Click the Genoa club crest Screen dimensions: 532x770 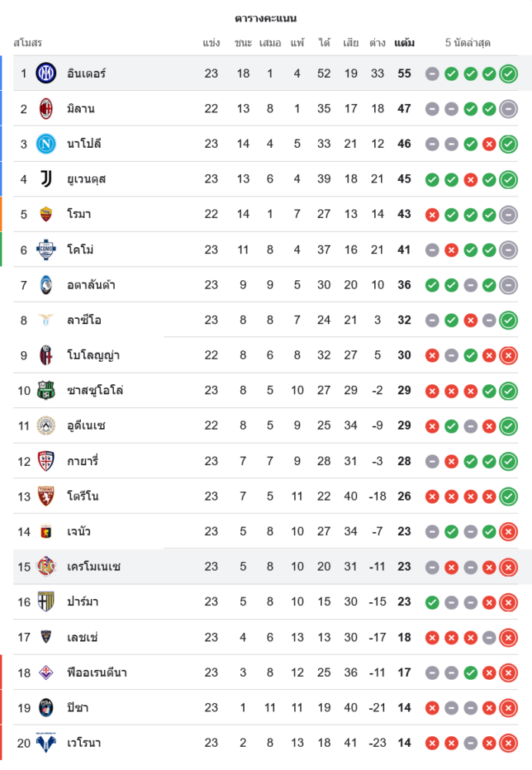[46, 531]
